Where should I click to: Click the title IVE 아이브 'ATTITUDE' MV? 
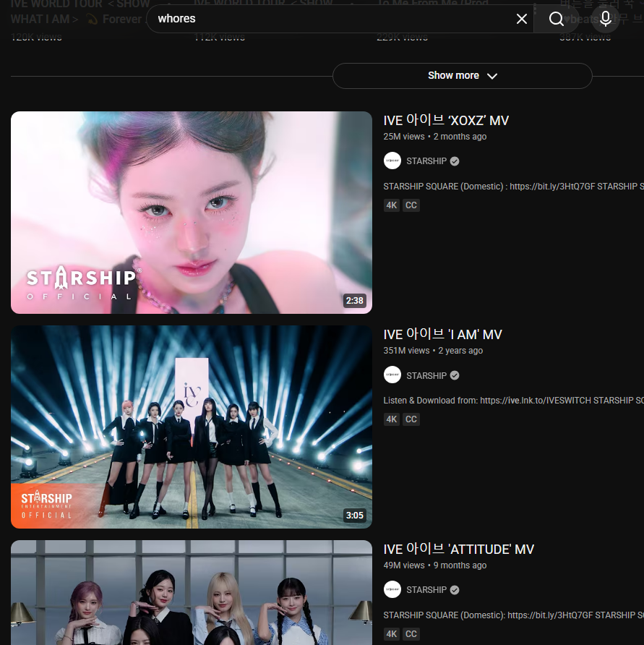click(458, 549)
